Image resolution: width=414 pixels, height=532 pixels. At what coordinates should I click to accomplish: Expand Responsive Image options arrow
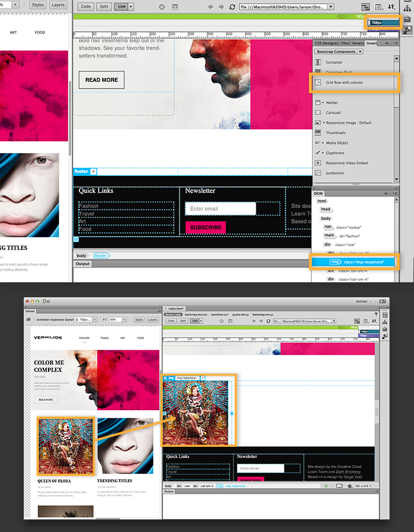point(323,123)
